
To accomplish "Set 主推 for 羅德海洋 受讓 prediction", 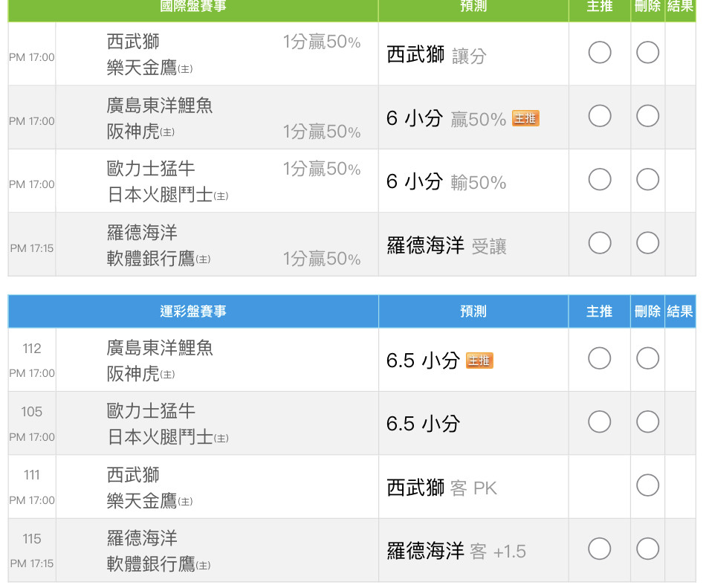I will [599, 243].
